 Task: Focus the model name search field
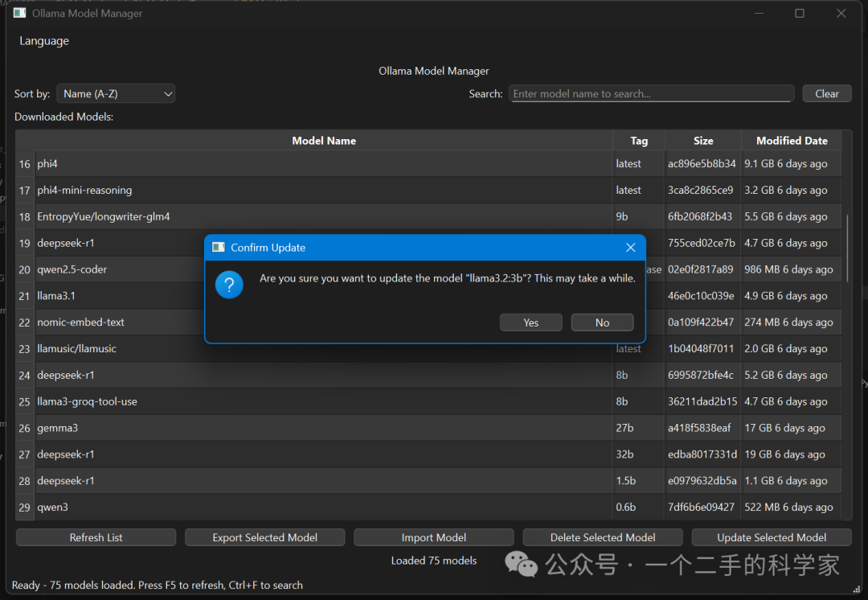652,93
